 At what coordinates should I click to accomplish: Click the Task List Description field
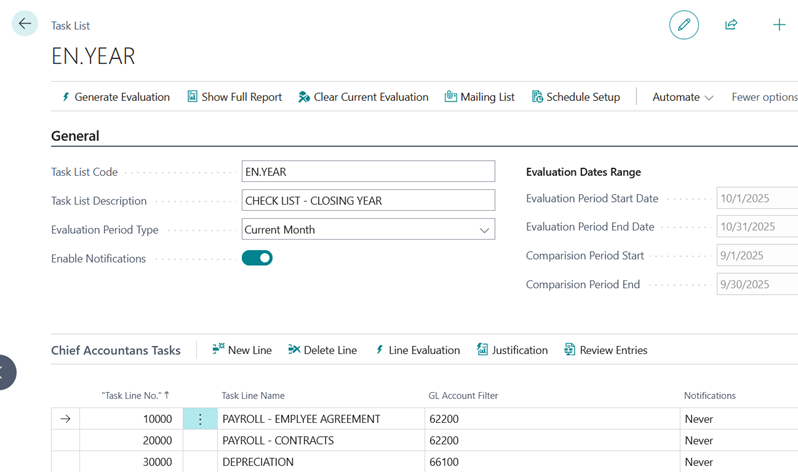368,200
